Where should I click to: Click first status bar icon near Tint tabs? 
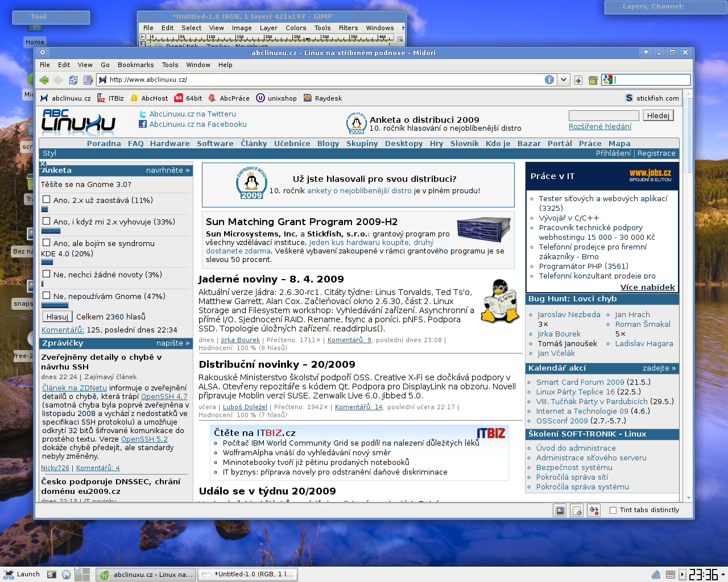(560, 510)
